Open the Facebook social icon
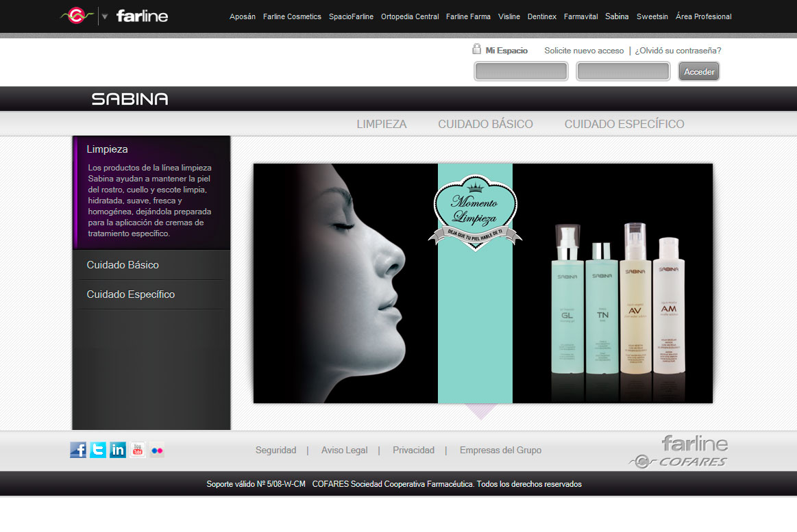 (78, 450)
